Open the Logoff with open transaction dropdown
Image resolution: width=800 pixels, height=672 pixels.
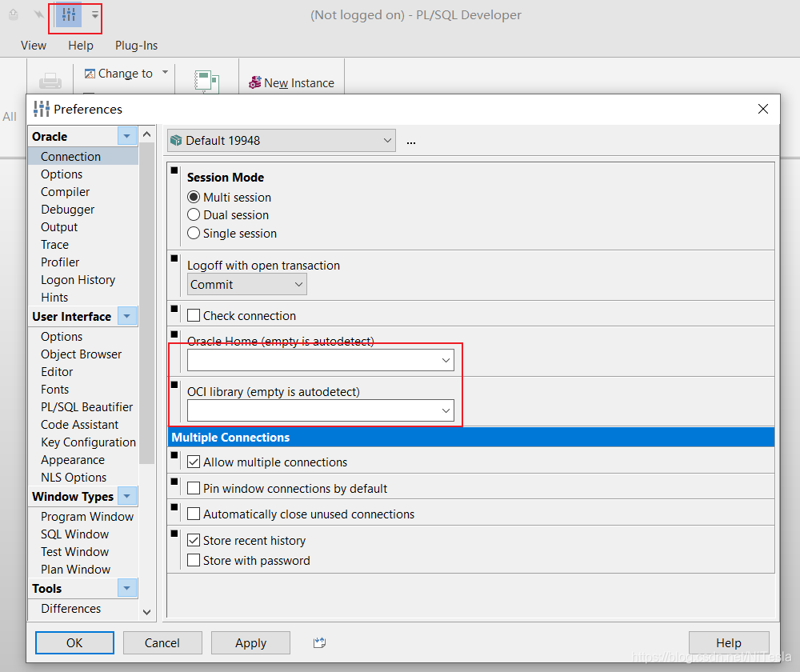(247, 284)
